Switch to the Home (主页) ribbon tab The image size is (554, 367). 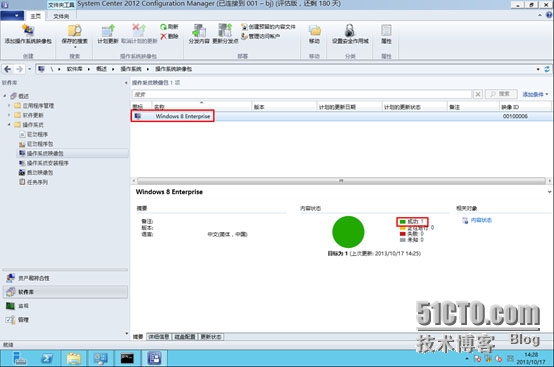pos(35,16)
